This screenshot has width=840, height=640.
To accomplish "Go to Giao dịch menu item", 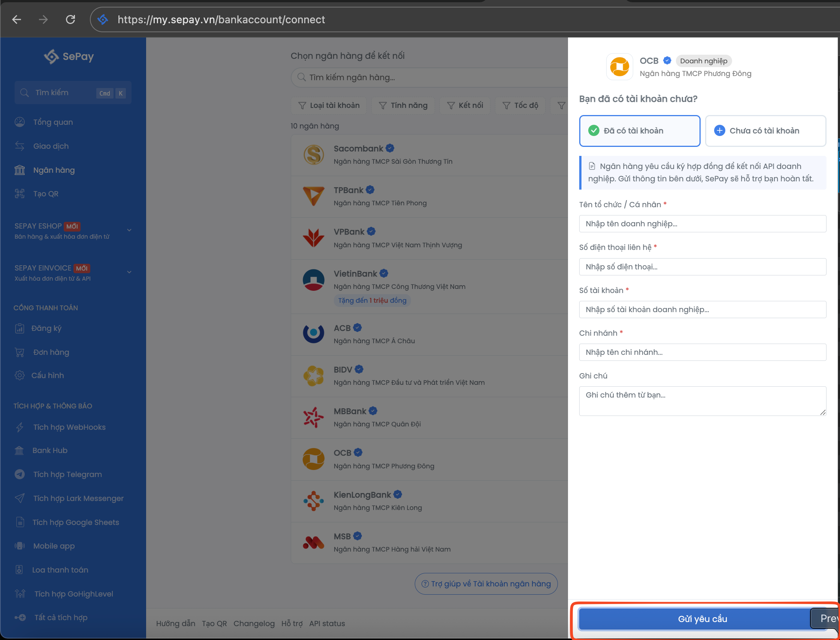I will click(x=51, y=146).
